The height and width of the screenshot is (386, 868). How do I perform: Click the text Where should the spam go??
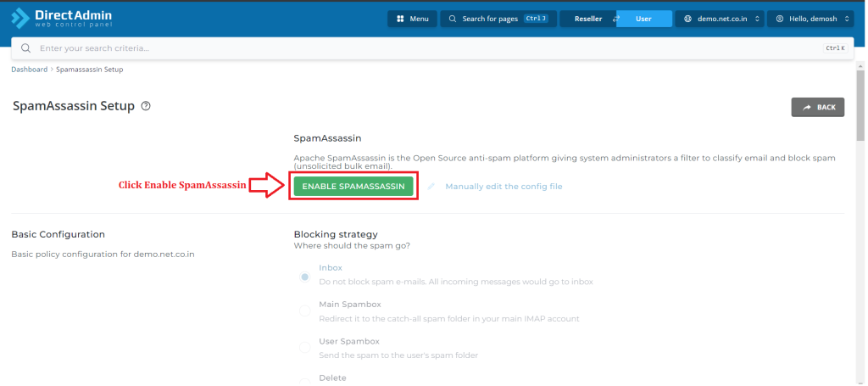click(x=352, y=245)
